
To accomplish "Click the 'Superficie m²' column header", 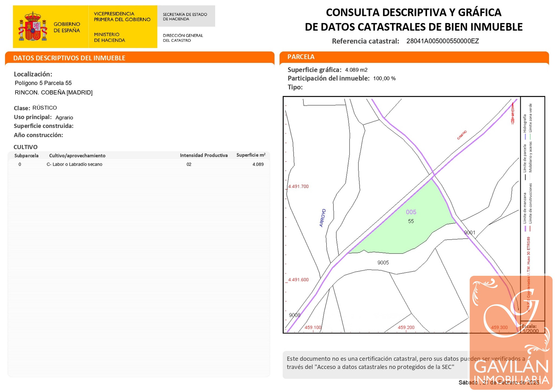I will pos(251,155).
